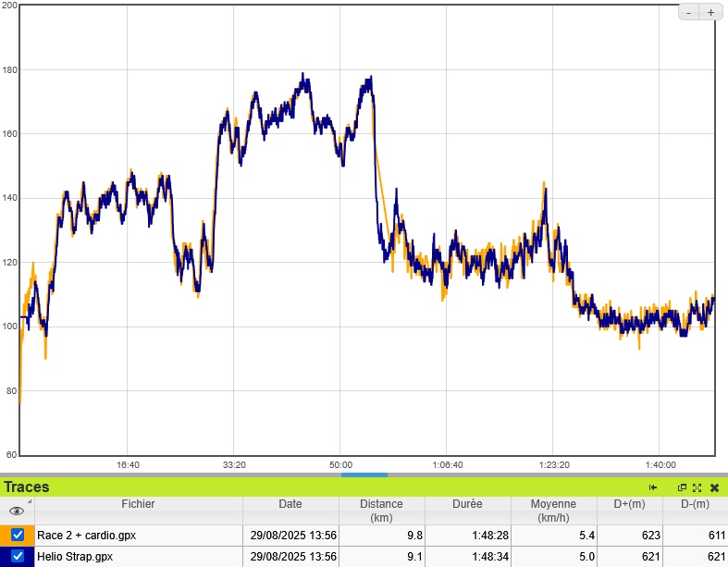Sort traces by Date column header
This screenshot has height=567, width=728.
290,505
